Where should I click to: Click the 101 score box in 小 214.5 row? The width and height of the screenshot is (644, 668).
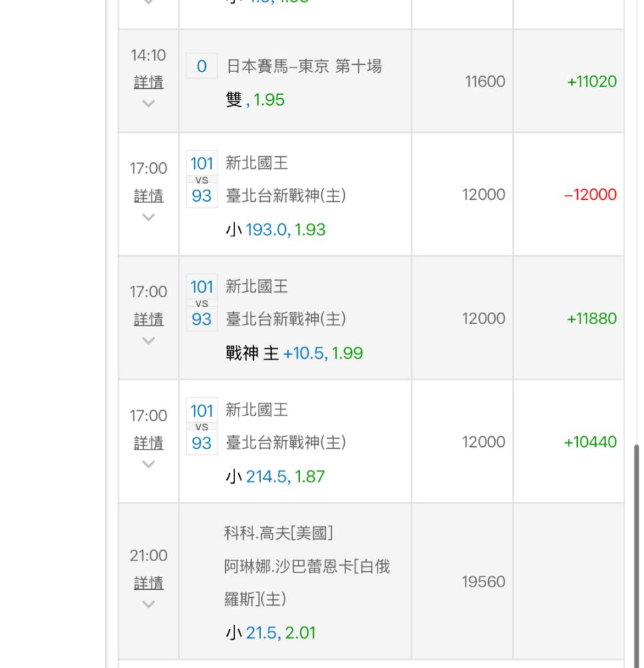point(202,411)
